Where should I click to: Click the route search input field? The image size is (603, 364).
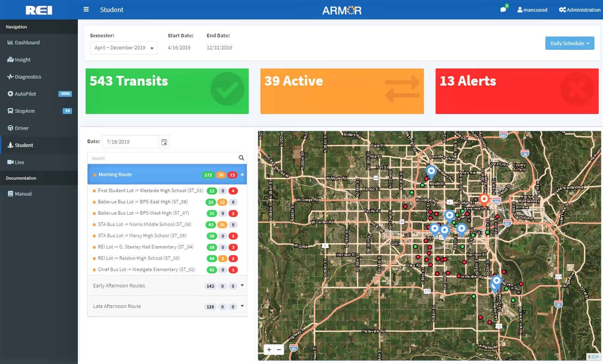pos(162,158)
